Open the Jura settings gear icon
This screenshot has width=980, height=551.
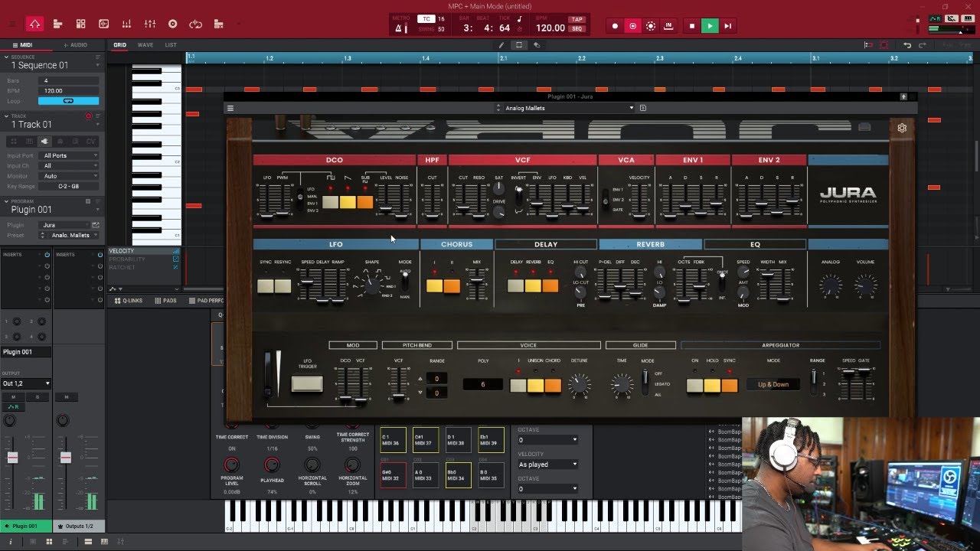(902, 129)
